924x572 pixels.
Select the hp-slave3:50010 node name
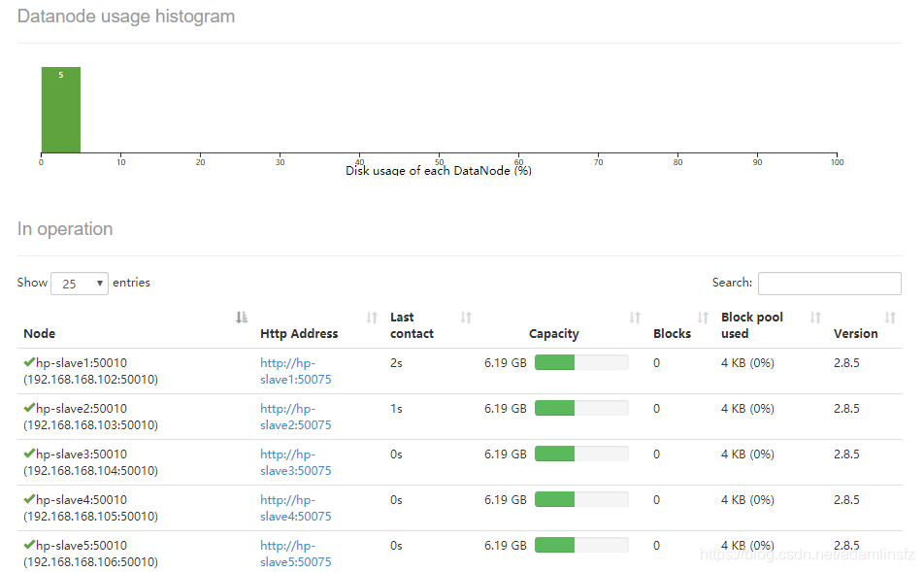(x=82, y=454)
